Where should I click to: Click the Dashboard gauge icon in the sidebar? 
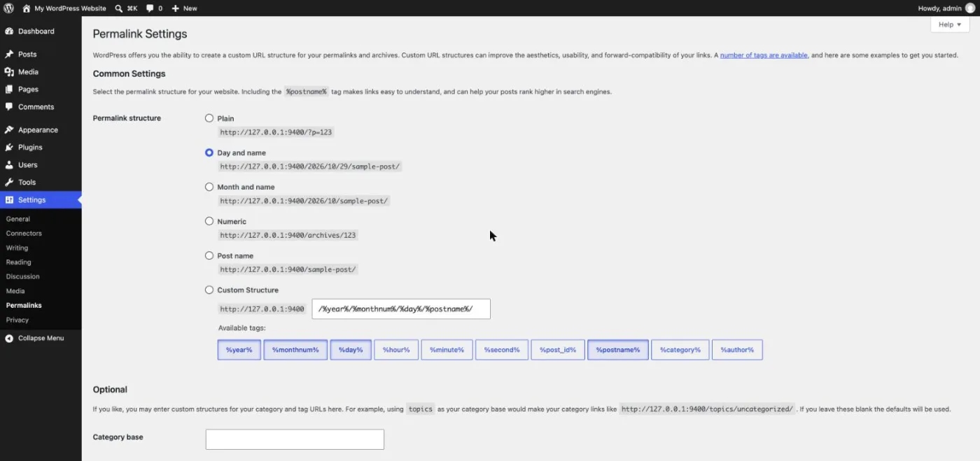click(x=9, y=31)
